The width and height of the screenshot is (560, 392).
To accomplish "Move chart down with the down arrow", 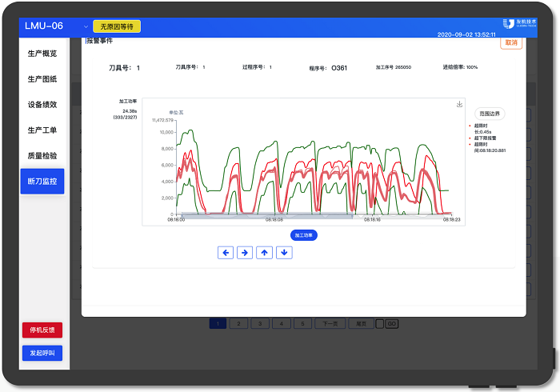I will [x=284, y=253].
